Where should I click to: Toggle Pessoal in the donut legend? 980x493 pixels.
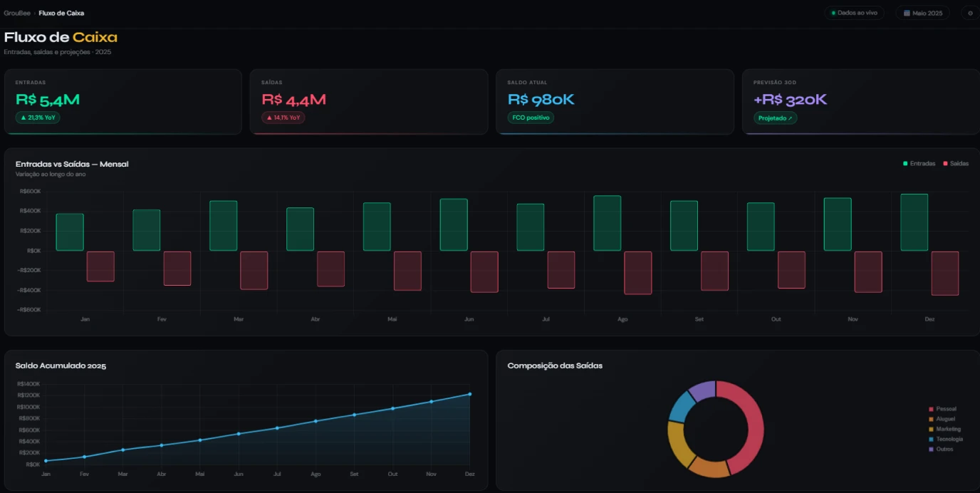pos(943,409)
